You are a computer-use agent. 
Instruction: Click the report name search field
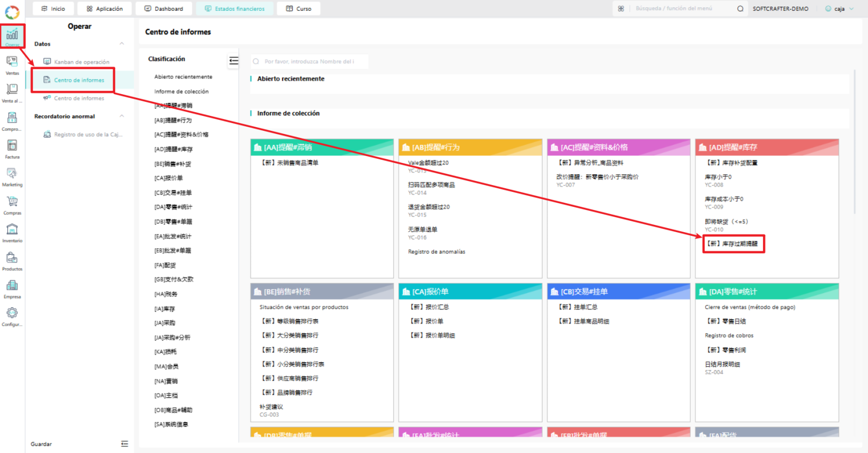coord(309,62)
